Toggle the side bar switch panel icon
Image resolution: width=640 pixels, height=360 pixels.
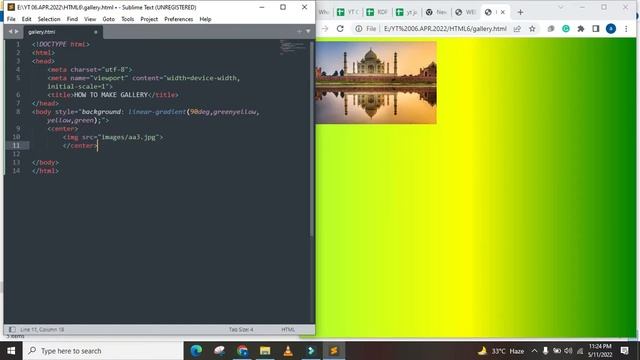click(x=12, y=329)
